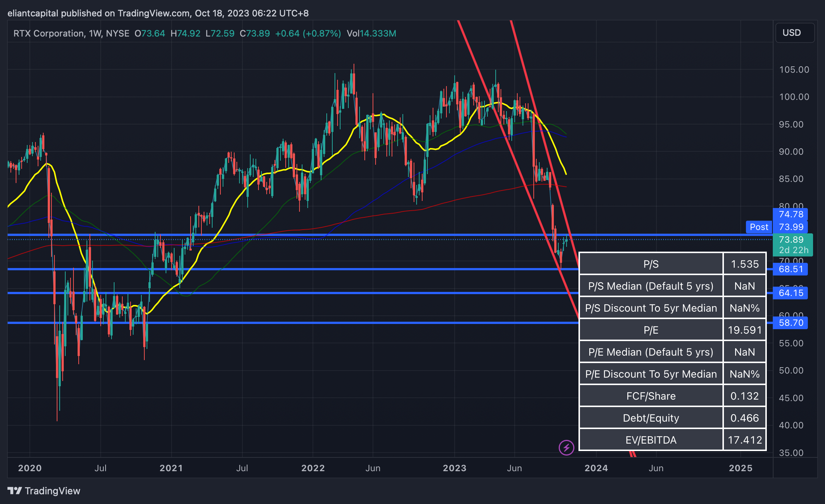
Task: Click the 2024 time axis label
Action: coord(596,468)
